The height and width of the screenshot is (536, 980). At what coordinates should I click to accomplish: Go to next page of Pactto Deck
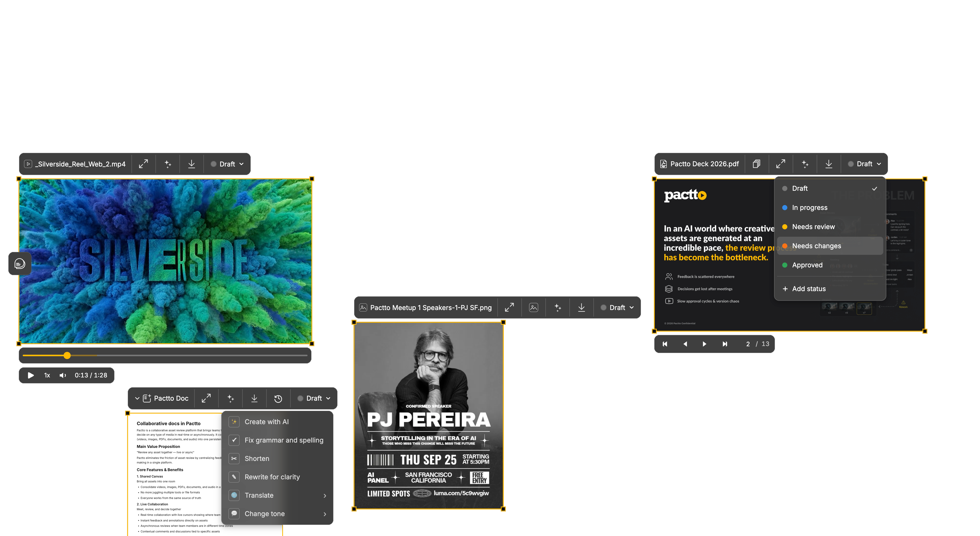(705, 344)
